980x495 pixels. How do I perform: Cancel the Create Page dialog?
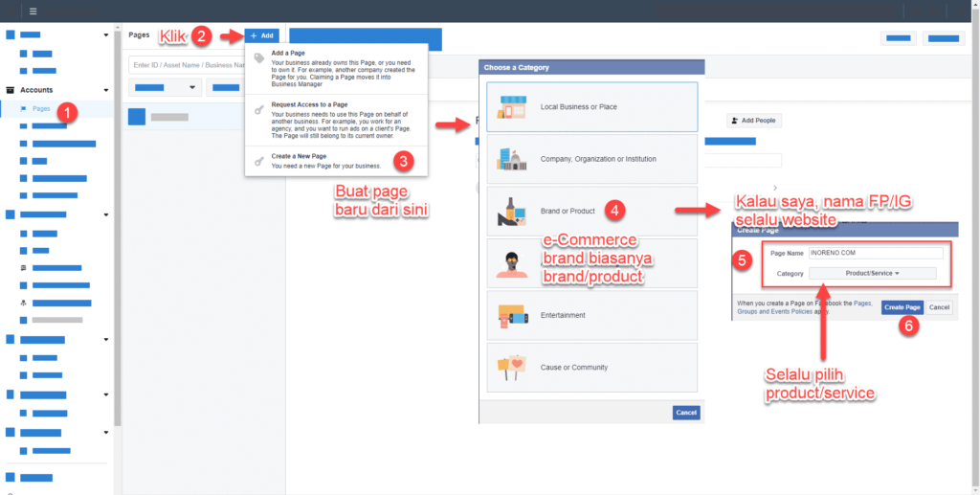(939, 307)
